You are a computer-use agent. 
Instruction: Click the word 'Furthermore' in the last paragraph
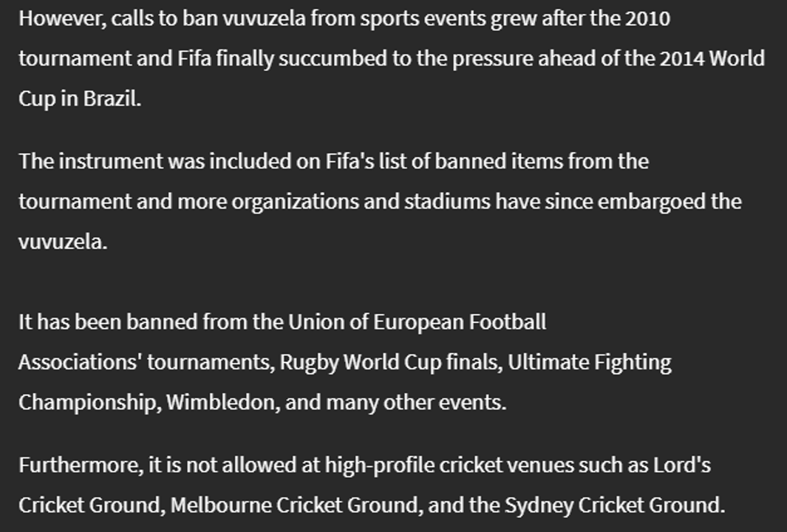[x=81, y=465]
